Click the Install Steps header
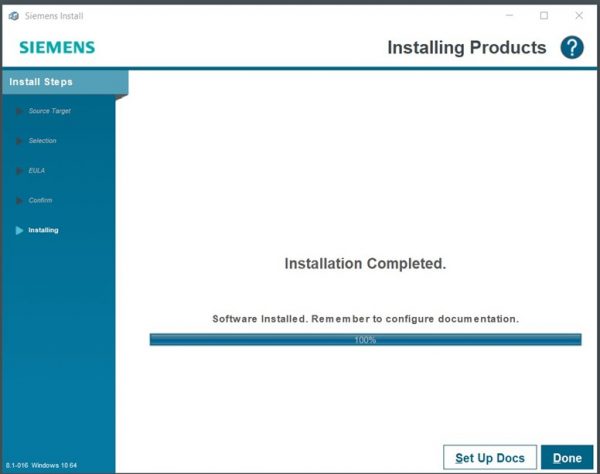Image resolution: width=600 pixels, height=474 pixels. 65,82
